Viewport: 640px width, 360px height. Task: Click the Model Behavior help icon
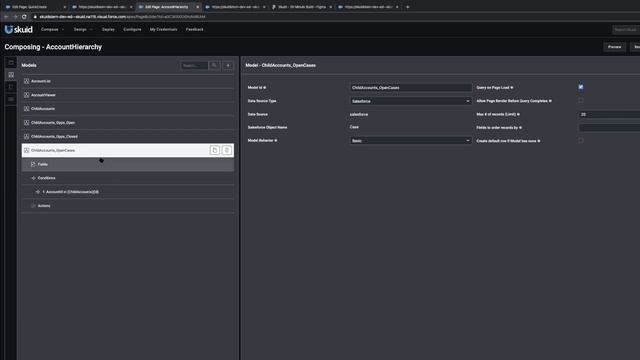(x=276, y=140)
